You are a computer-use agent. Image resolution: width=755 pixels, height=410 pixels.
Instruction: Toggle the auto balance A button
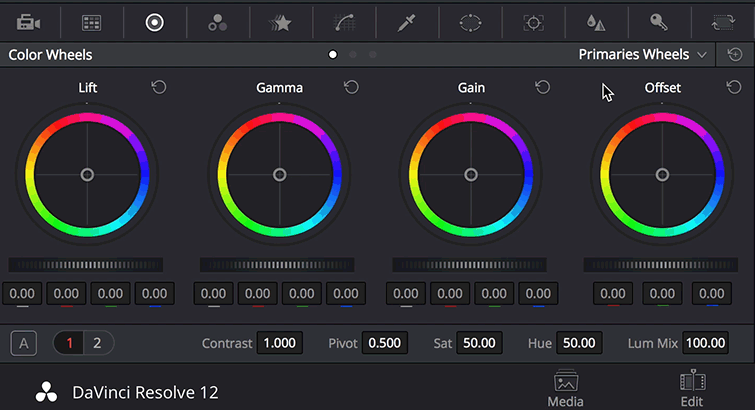pos(22,343)
